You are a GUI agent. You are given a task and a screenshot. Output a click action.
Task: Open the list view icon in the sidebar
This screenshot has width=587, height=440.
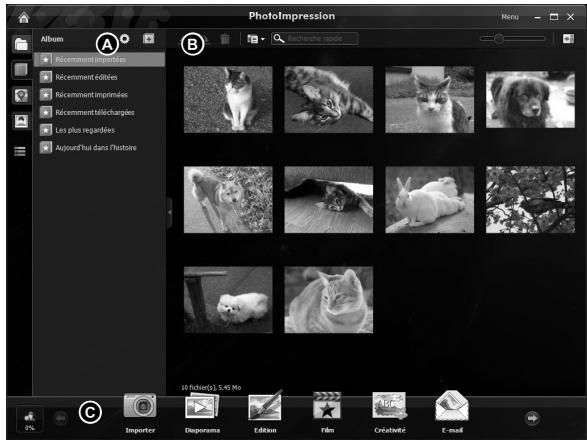20,151
